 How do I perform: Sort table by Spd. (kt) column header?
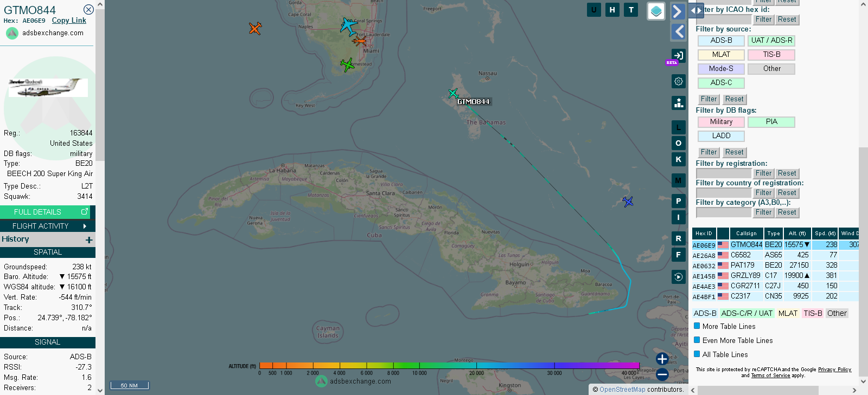pos(825,234)
